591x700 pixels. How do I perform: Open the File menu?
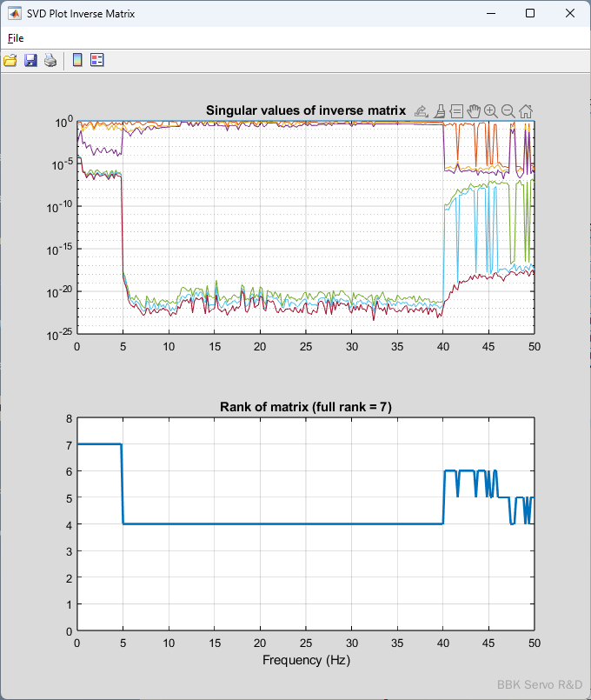[x=16, y=37]
